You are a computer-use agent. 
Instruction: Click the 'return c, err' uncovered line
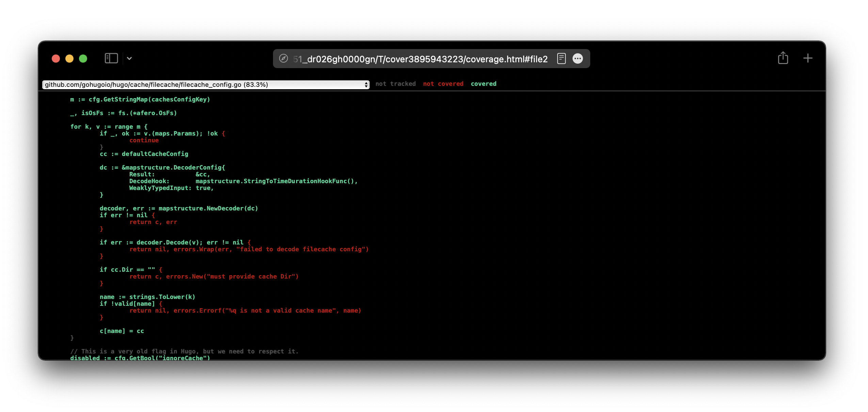click(153, 222)
